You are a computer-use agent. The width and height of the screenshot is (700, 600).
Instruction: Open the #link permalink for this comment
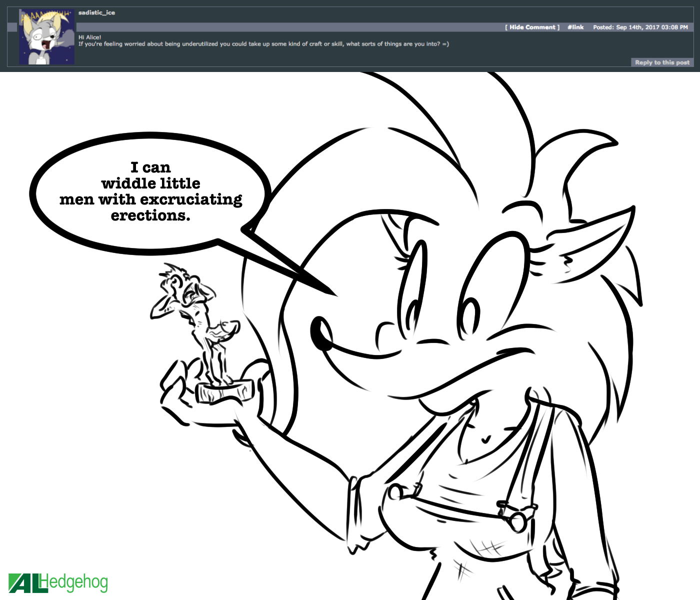tap(575, 27)
